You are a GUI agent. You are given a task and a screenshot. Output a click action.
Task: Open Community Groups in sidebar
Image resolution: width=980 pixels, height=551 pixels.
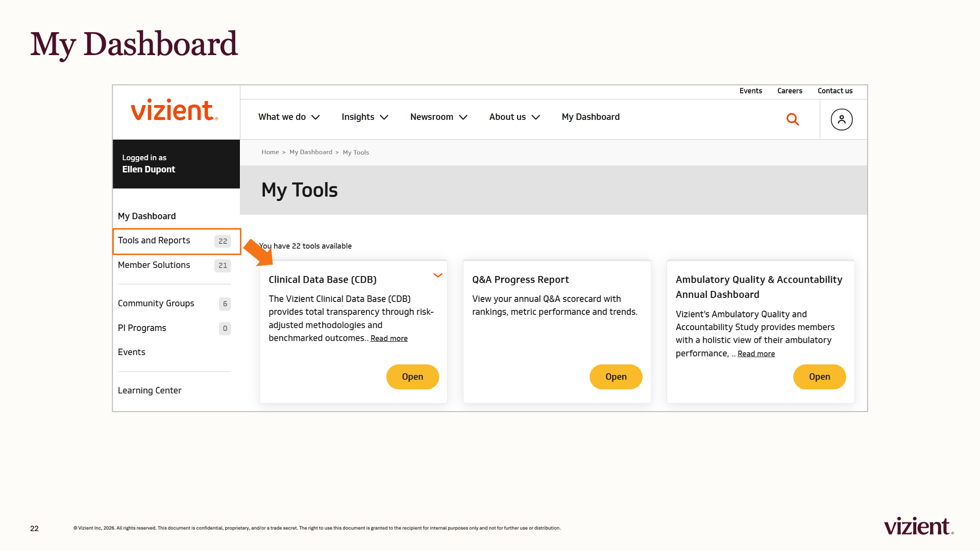[x=174, y=304]
